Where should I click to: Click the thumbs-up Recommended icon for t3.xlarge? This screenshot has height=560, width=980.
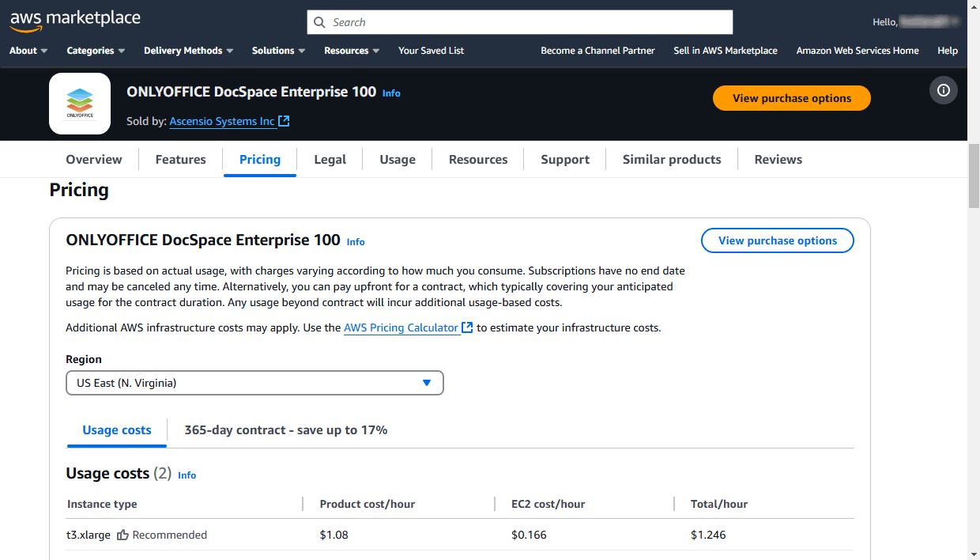122,535
